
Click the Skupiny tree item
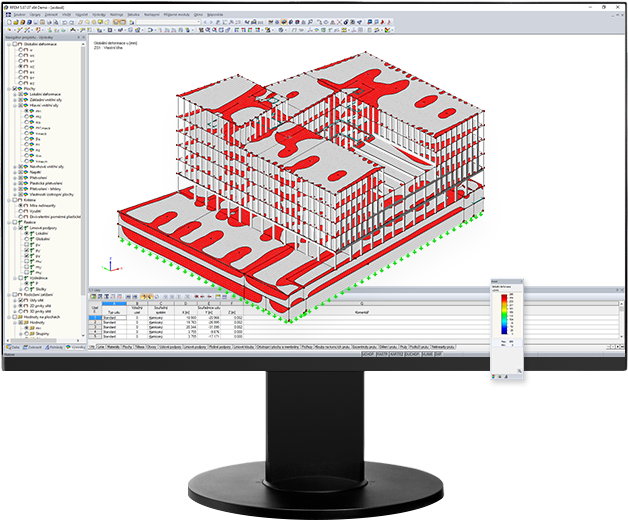click(42, 334)
